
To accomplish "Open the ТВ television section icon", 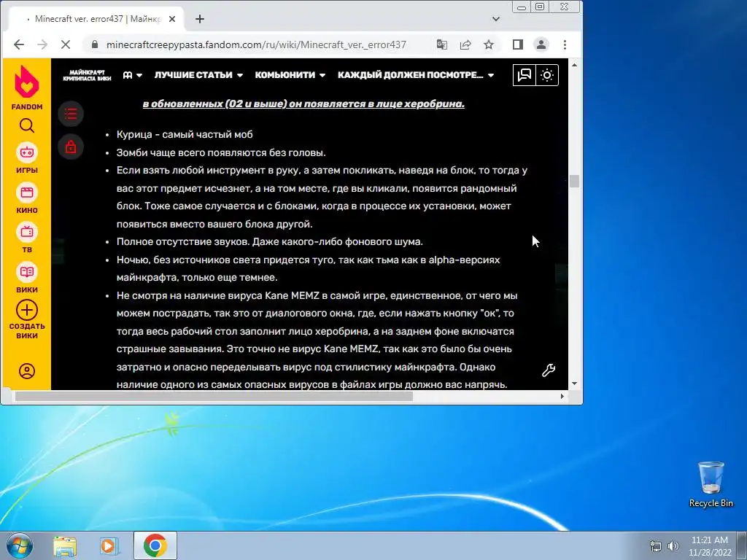I will tap(27, 232).
